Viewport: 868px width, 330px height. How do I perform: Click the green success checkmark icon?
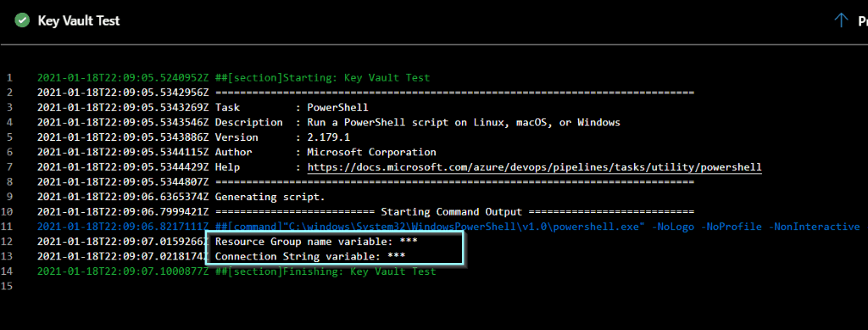[x=22, y=21]
